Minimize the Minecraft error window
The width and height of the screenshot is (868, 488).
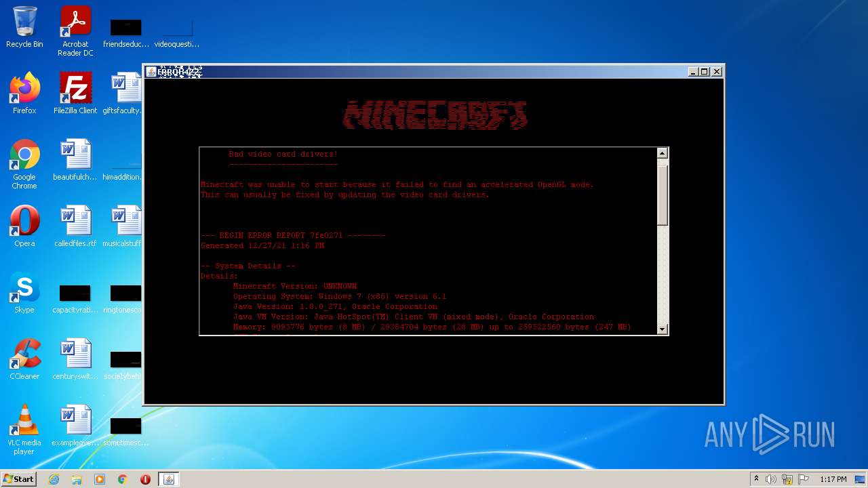pos(693,72)
